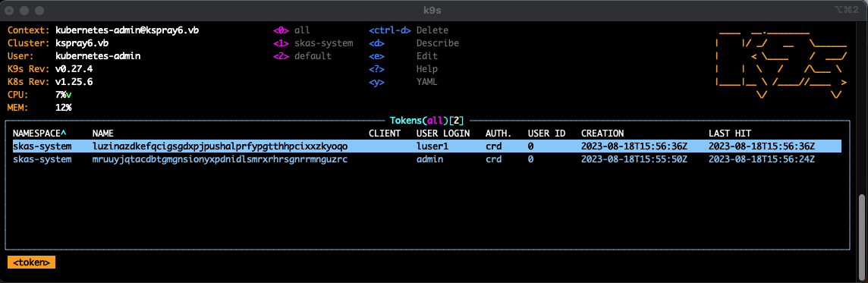
Task: Select the admin token row
Action: click(426, 159)
